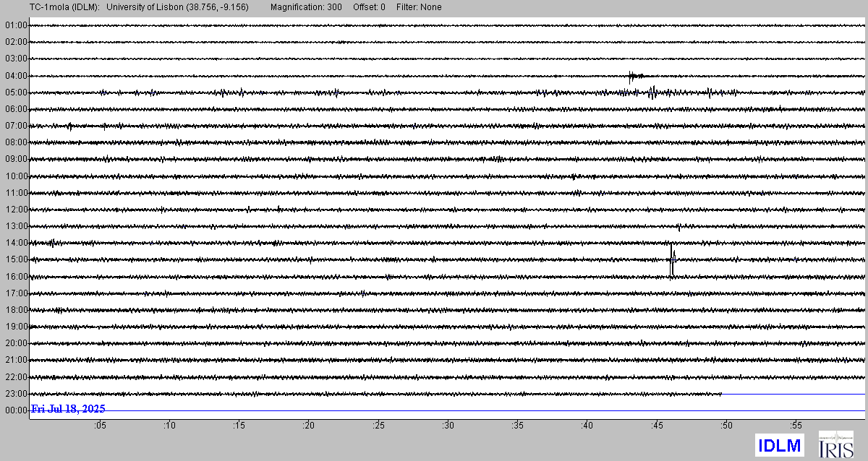Click the Fri Jul 18, 2025 date text
This screenshot has width=868, height=461.
[x=68, y=409]
